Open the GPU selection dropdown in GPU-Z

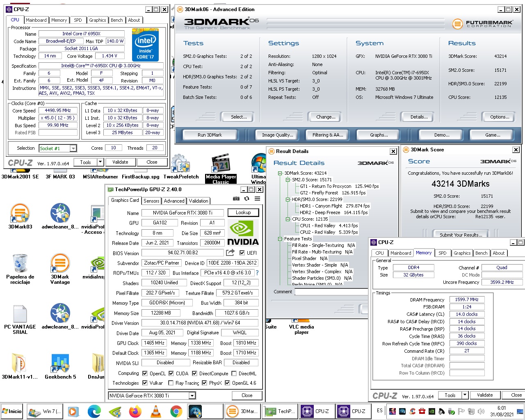pyautogui.click(x=192, y=396)
